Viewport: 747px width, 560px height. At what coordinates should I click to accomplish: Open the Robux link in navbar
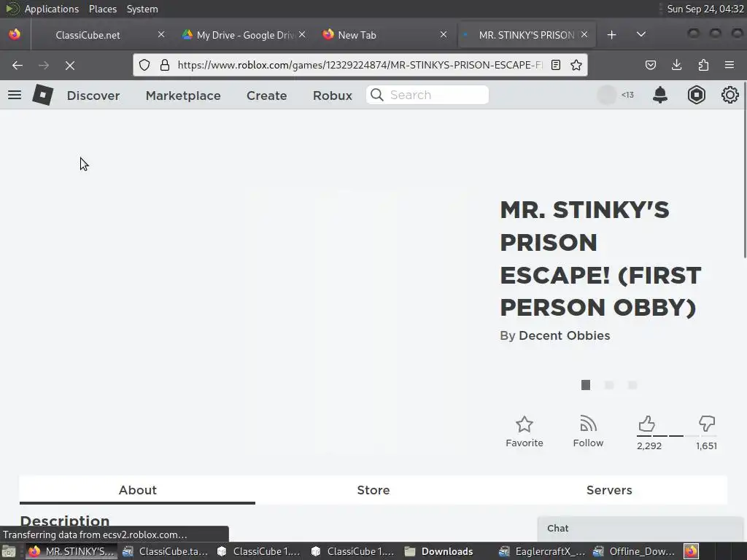coord(333,96)
